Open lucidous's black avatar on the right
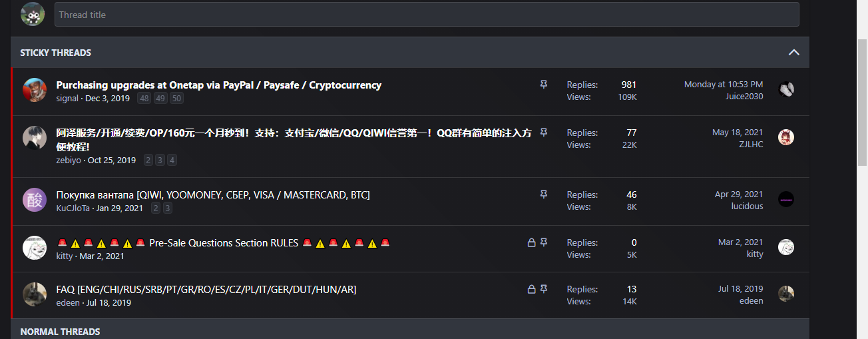This screenshot has height=339, width=868. 786,199
